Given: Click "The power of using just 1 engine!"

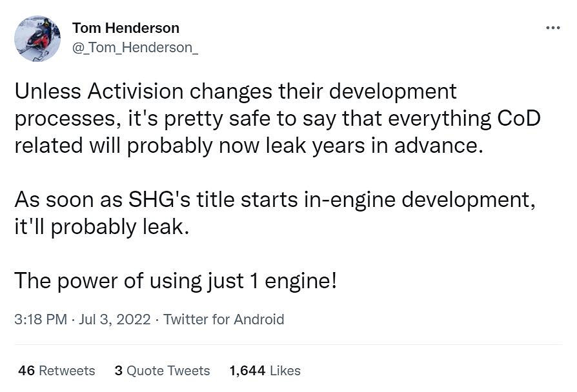Looking at the screenshot, I should pyautogui.click(x=175, y=281).
